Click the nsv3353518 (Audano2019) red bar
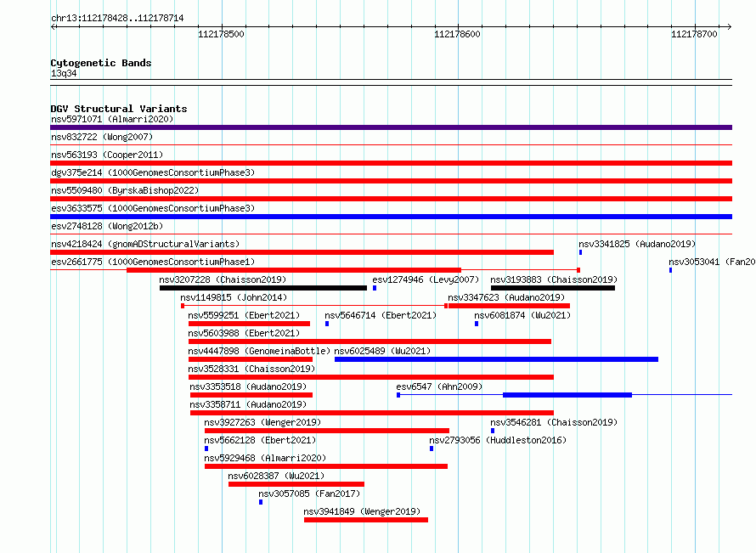The image size is (756, 553). point(251,395)
